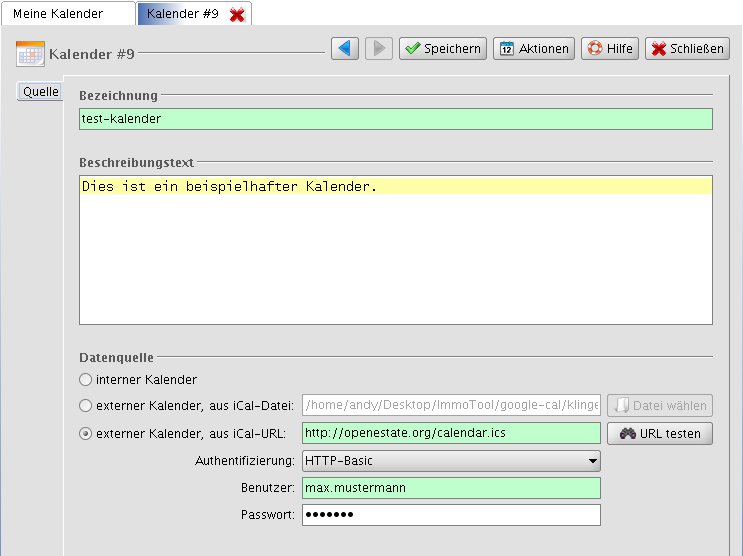Test the URL with binoculars button

(659, 434)
